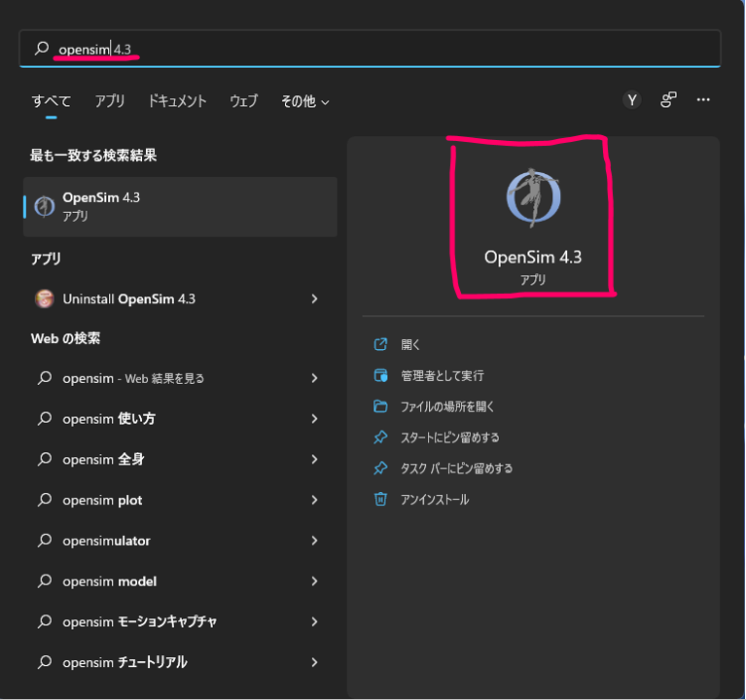The width and height of the screenshot is (746, 700).
Task: Expand chevron next to opensim モーションキャプチャ
Action: pyautogui.click(x=314, y=621)
